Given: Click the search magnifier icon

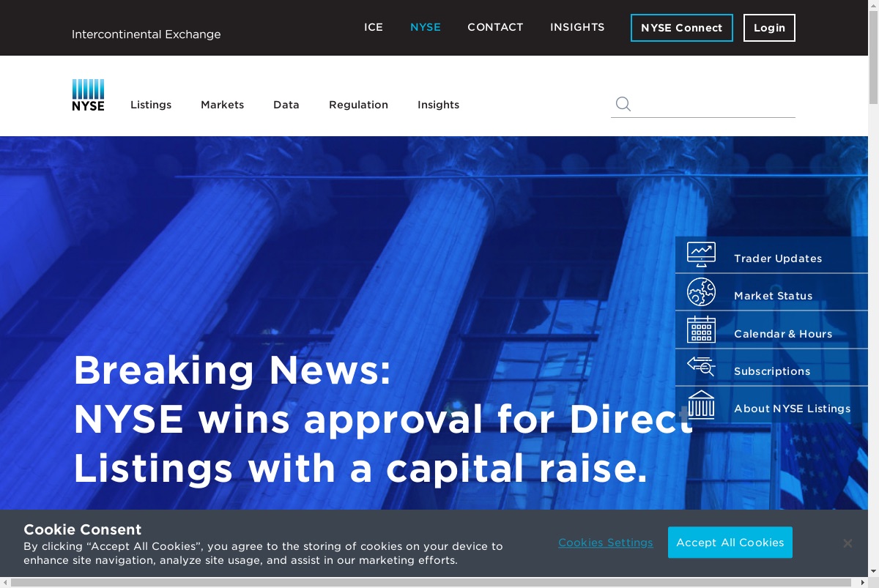Looking at the screenshot, I should click(623, 104).
